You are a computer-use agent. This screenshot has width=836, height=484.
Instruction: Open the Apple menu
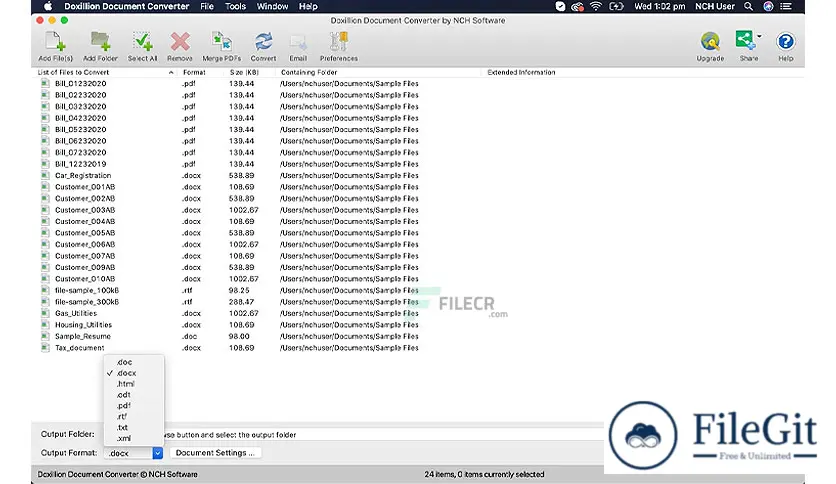click(48, 6)
